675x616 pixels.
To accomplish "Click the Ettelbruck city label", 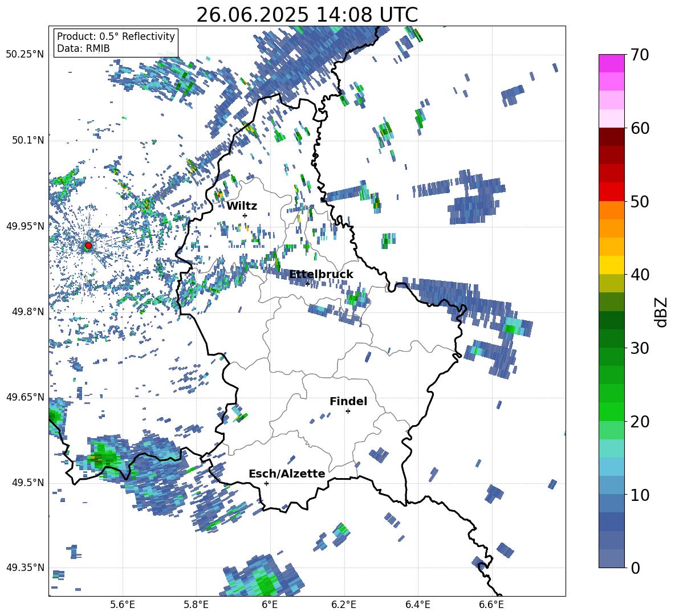I will pos(321,275).
